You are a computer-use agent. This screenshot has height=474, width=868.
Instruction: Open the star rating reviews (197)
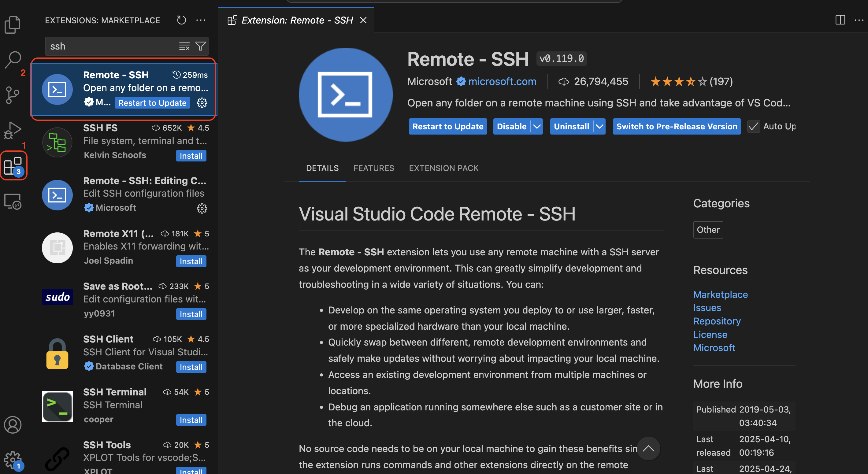(692, 81)
